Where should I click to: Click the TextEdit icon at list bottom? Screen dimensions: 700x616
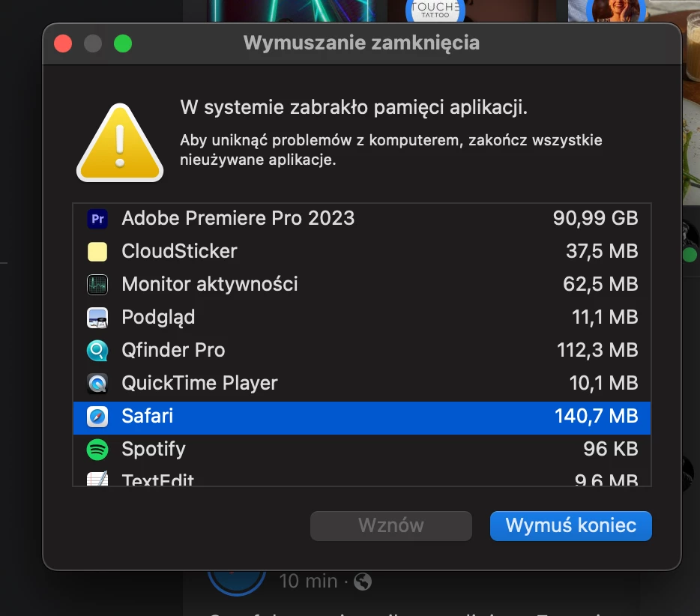coord(97,479)
